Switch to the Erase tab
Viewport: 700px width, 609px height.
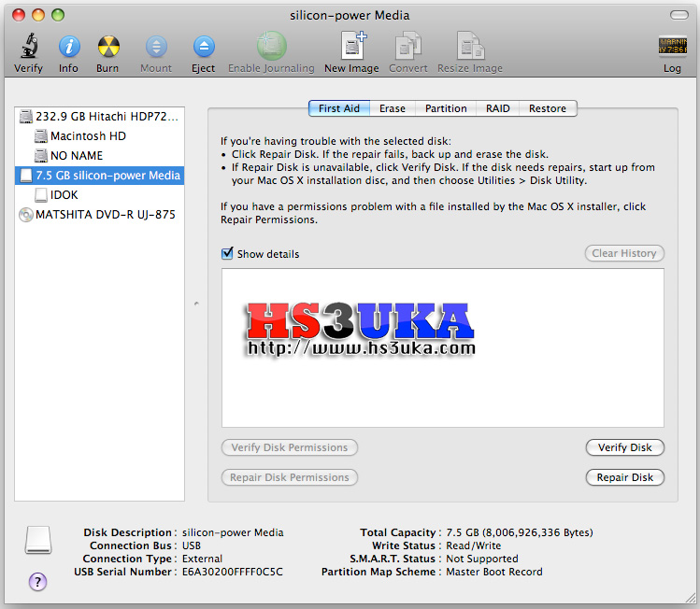[x=393, y=108]
